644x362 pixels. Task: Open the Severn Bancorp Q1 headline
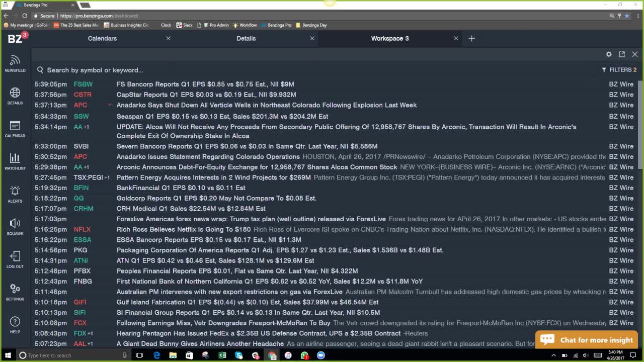point(247,146)
